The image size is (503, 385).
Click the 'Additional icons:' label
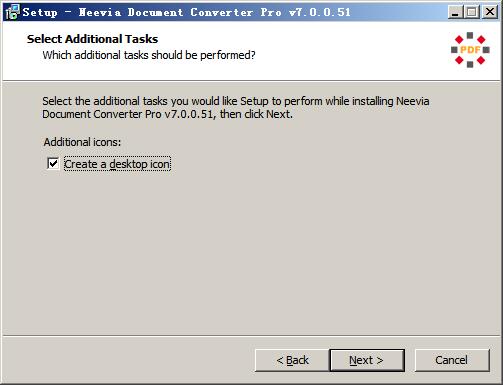click(x=82, y=142)
